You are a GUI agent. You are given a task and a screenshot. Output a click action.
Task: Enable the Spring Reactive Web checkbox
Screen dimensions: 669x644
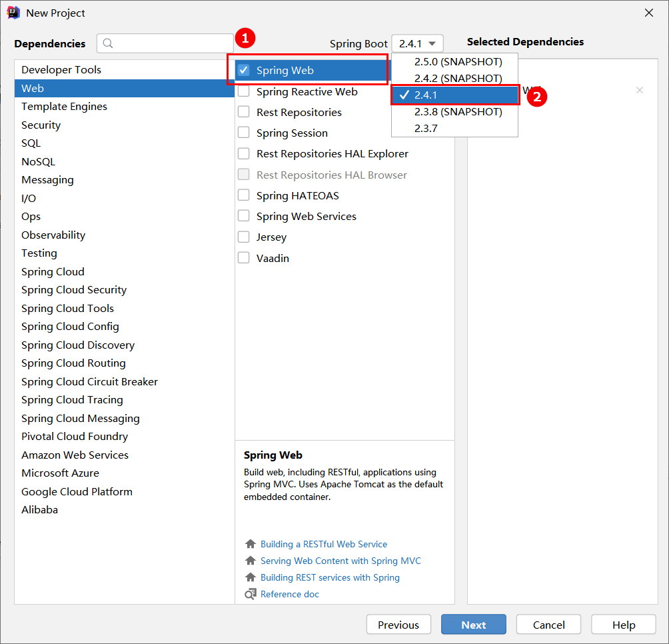[244, 91]
